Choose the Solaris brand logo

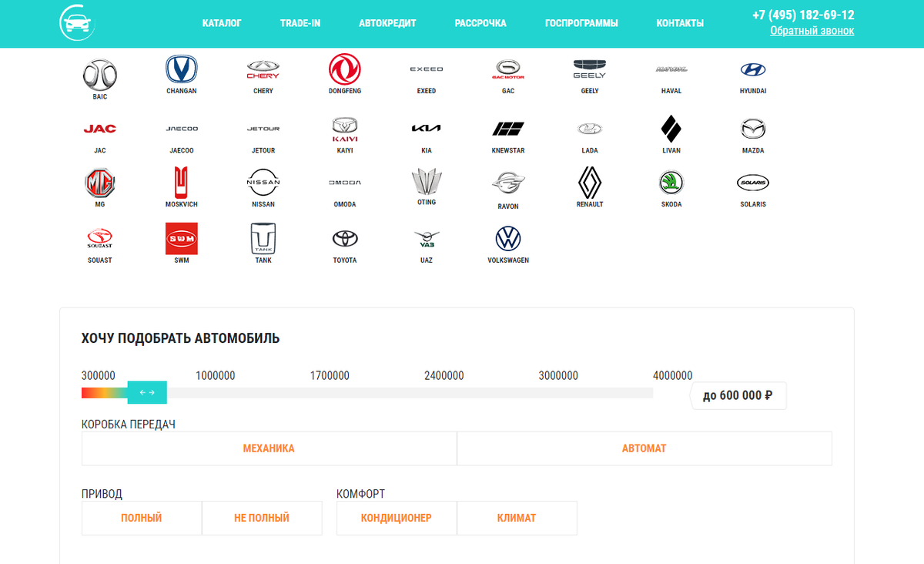click(753, 183)
